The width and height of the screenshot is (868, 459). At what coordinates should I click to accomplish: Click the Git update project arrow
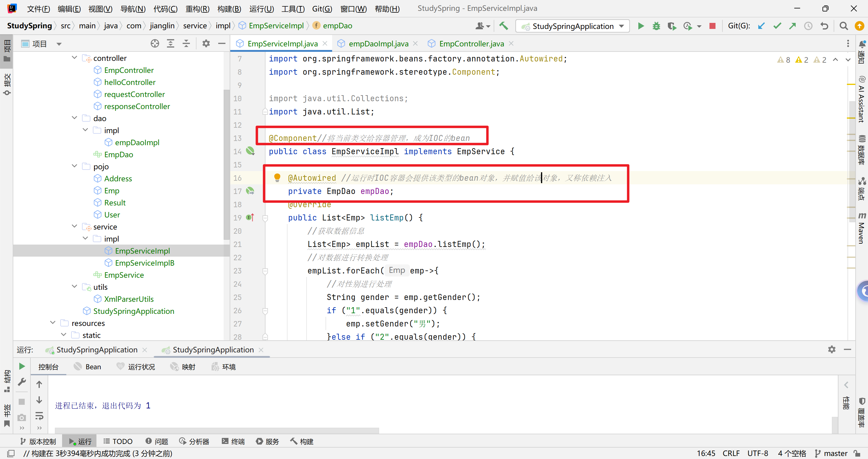pyautogui.click(x=761, y=26)
